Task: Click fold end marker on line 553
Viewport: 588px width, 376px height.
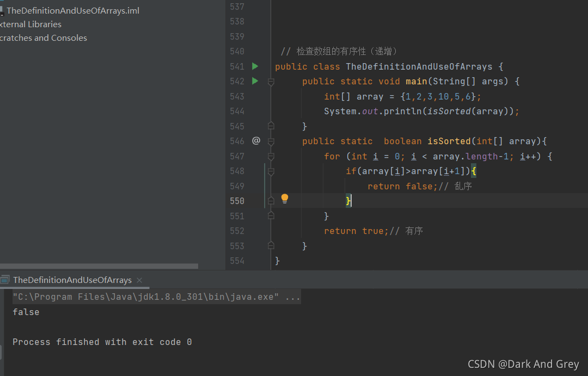Action: (x=271, y=245)
